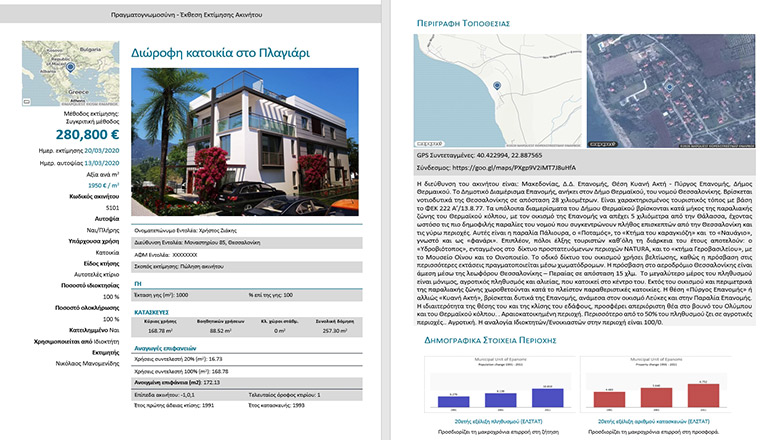Click the property code '5101'

[112, 208]
